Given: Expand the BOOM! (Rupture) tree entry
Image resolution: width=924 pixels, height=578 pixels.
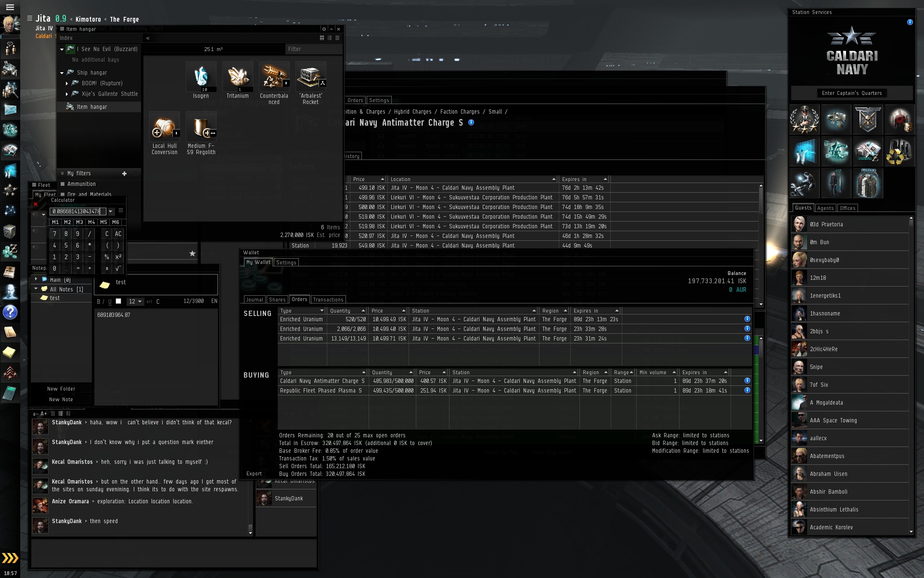Looking at the screenshot, I should [x=67, y=83].
